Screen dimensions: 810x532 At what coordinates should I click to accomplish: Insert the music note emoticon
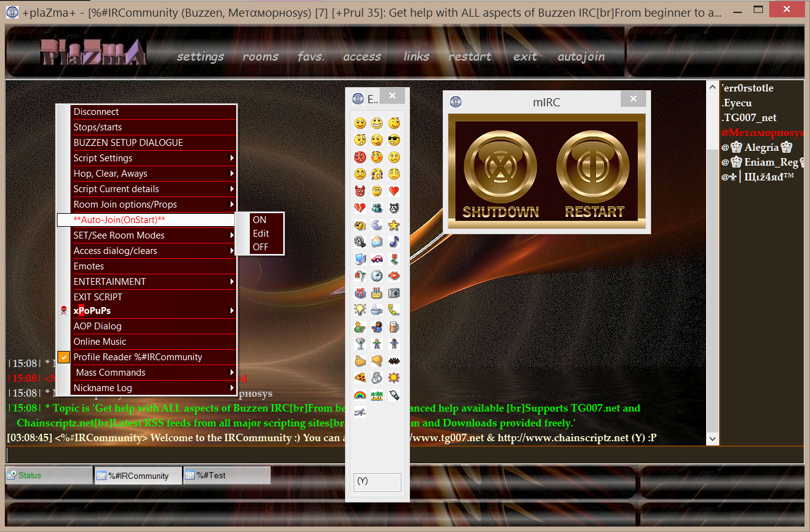394,242
